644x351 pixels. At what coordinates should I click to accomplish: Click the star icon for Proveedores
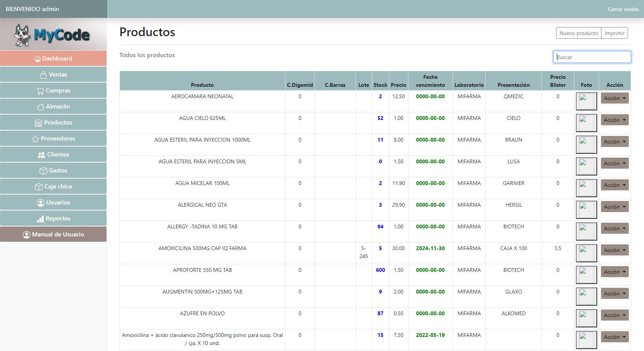pos(35,139)
